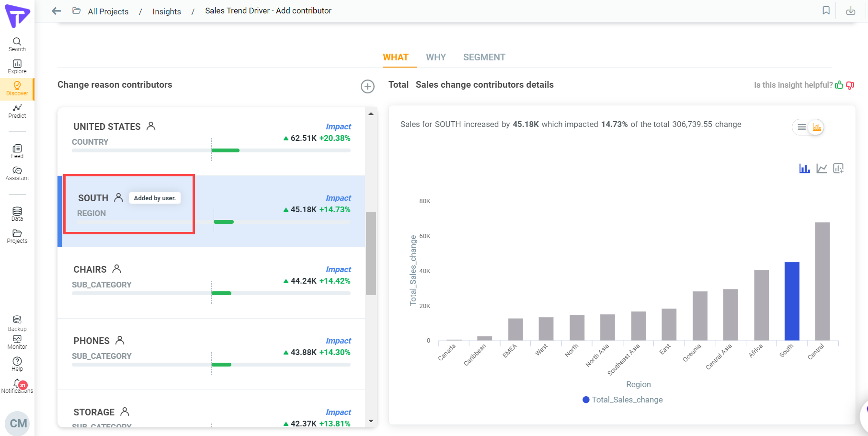The width and height of the screenshot is (868, 436).
Task: View Notifications with 31 badge
Action: pyautogui.click(x=17, y=386)
